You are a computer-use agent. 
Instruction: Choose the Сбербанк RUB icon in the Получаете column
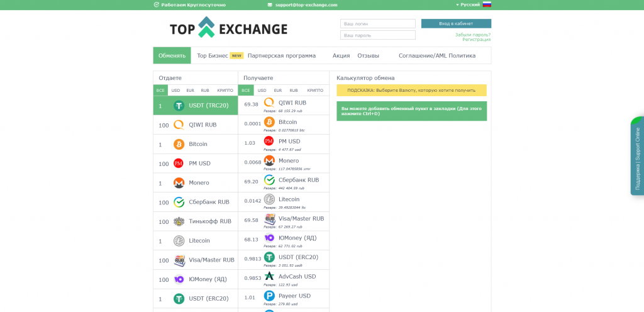click(x=269, y=180)
